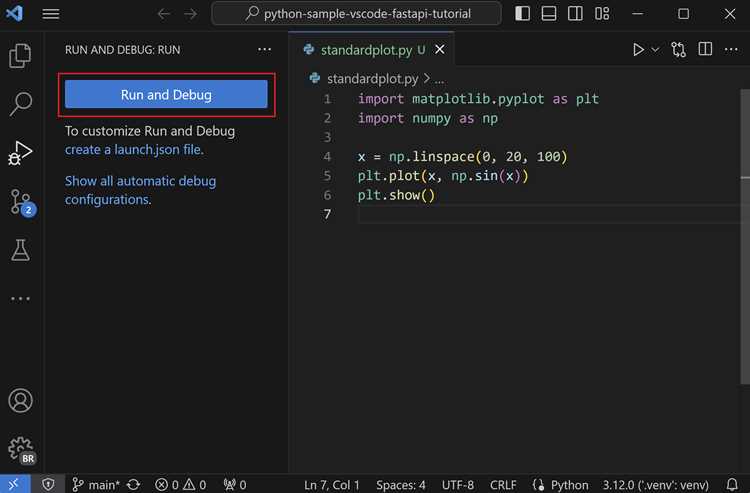Toggle the bottom panel layout
The width and height of the screenshot is (750, 493).
click(x=549, y=13)
